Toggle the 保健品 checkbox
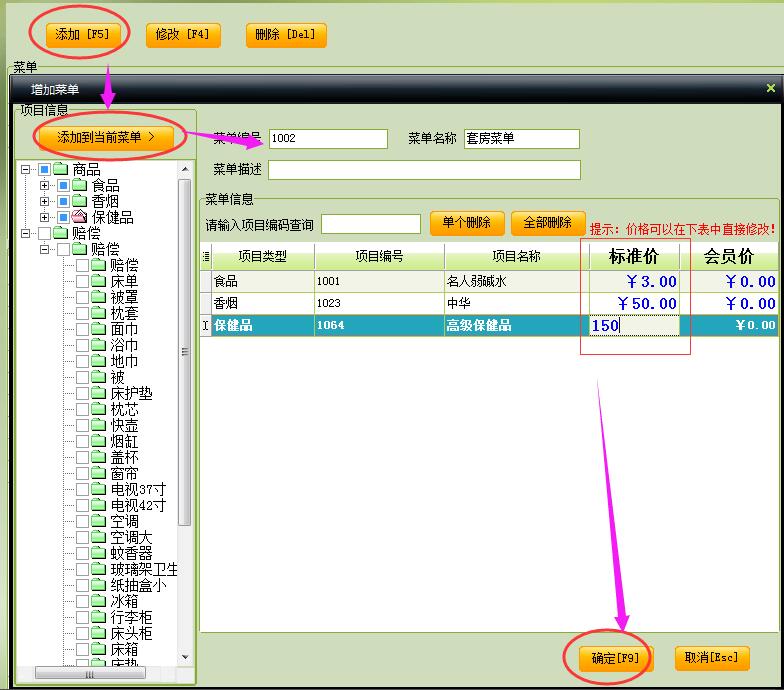Viewport: 784px width, 690px height. (64, 218)
